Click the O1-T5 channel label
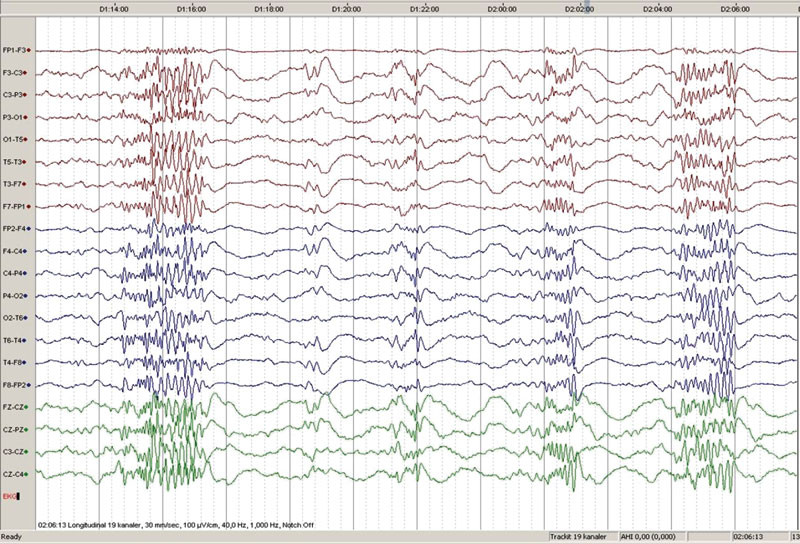This screenshot has height=544, width=800. [14, 139]
